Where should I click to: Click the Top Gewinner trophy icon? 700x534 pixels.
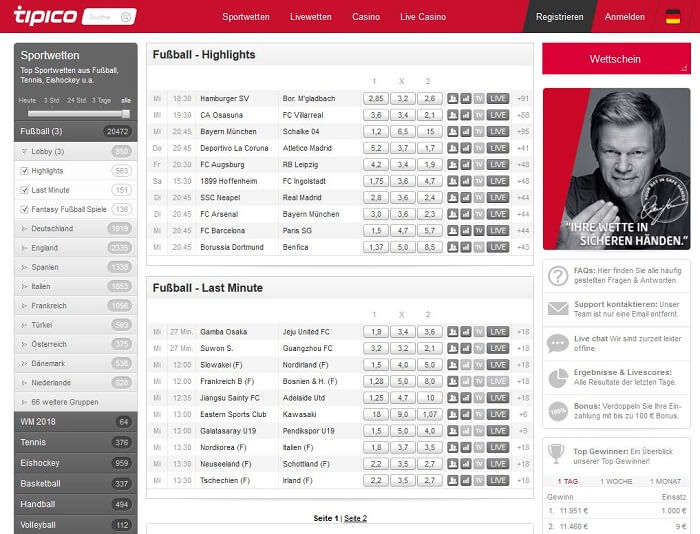(x=556, y=454)
